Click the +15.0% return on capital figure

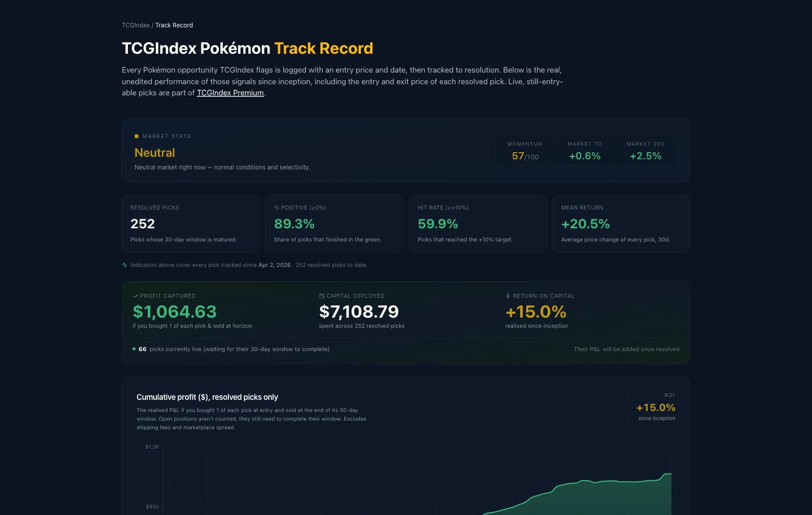click(536, 312)
